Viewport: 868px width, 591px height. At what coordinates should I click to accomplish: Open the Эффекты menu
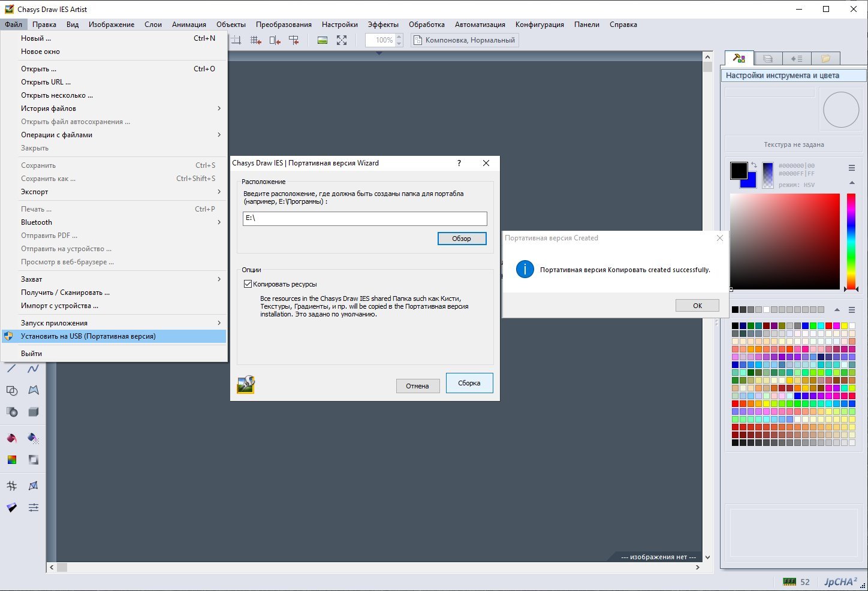(383, 25)
